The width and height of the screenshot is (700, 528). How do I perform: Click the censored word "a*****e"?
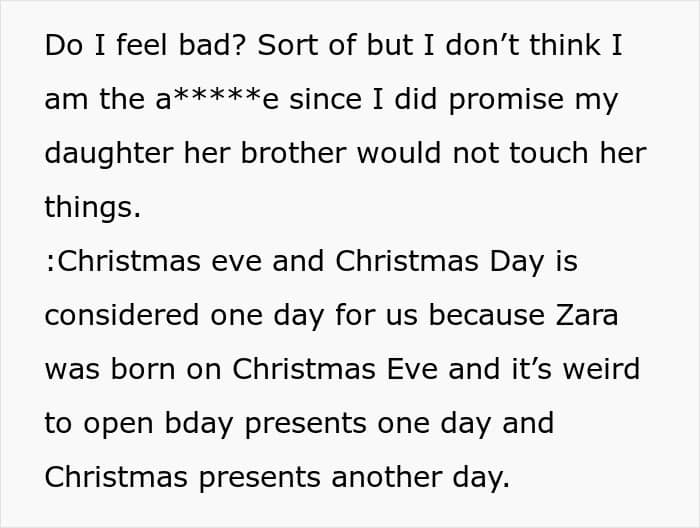pyautogui.click(x=212, y=101)
